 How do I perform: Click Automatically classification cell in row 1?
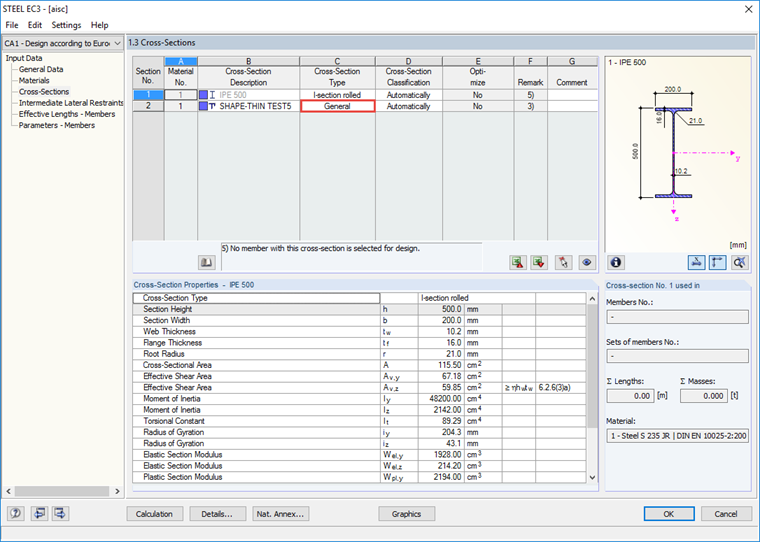(409, 95)
